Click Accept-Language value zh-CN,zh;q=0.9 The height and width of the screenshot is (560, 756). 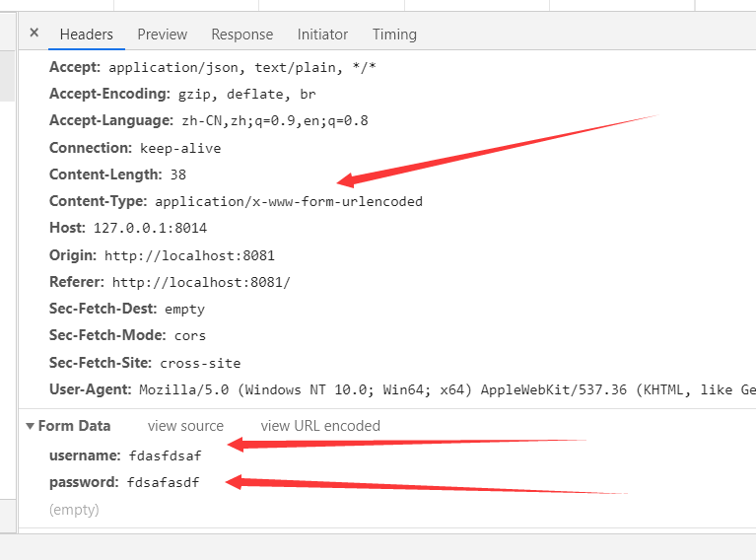tap(275, 120)
